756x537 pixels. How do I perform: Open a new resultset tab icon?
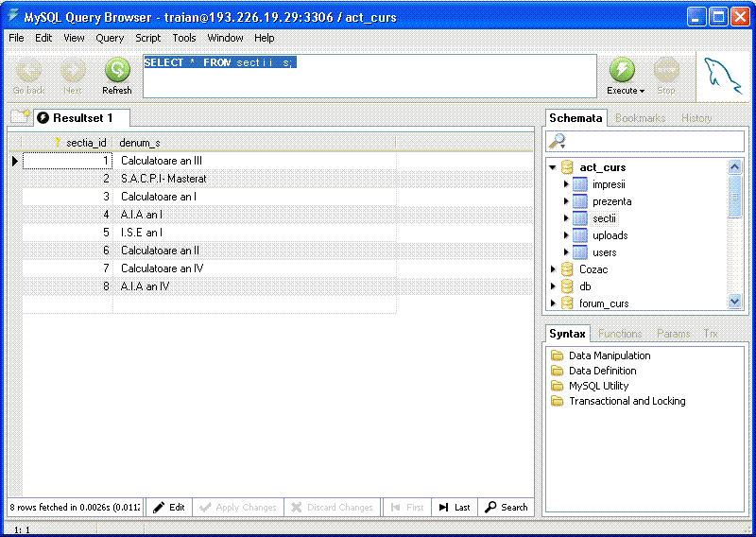click(x=20, y=117)
